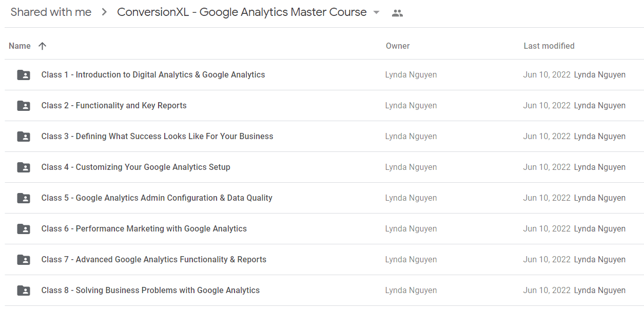Image resolution: width=644 pixels, height=309 pixels.
Task: Click Jun 10, 2022 date in Class 5 row
Action: tap(547, 198)
